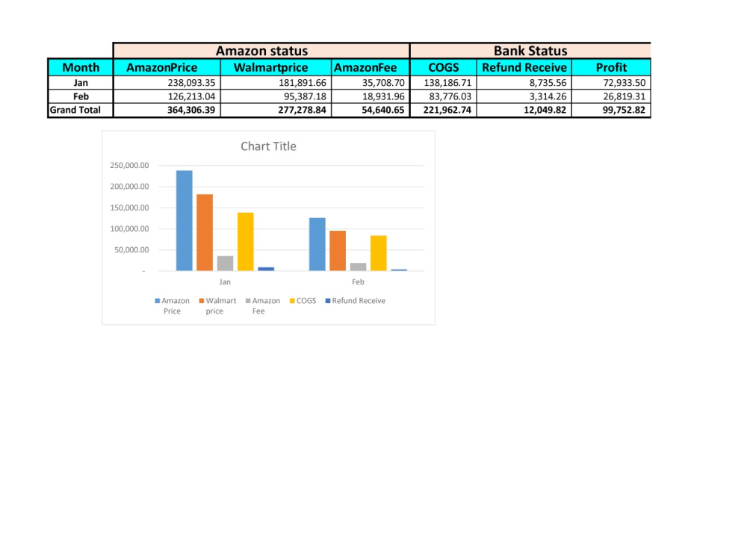Click the Refund Receive legend entry
Viewport: 747px width, 560px height.
(356, 301)
